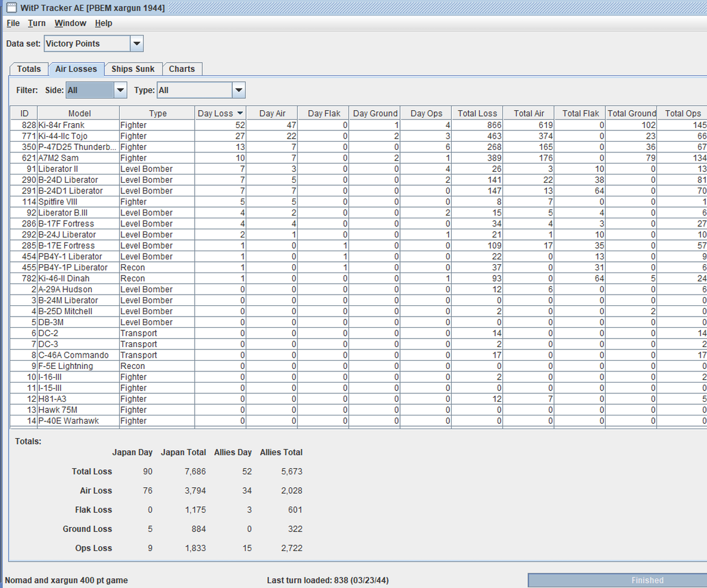Open the File menu
Screen dimensions: 707x588
click(x=13, y=23)
